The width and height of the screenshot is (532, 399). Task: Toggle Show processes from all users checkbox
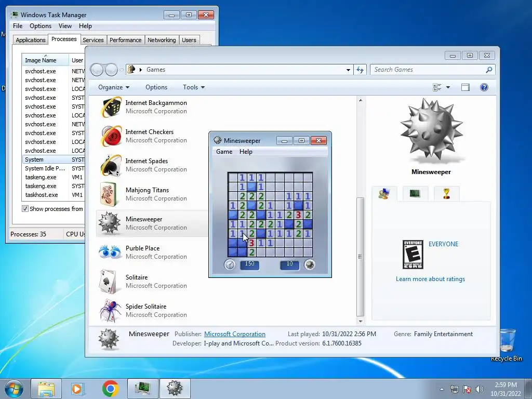click(x=25, y=209)
